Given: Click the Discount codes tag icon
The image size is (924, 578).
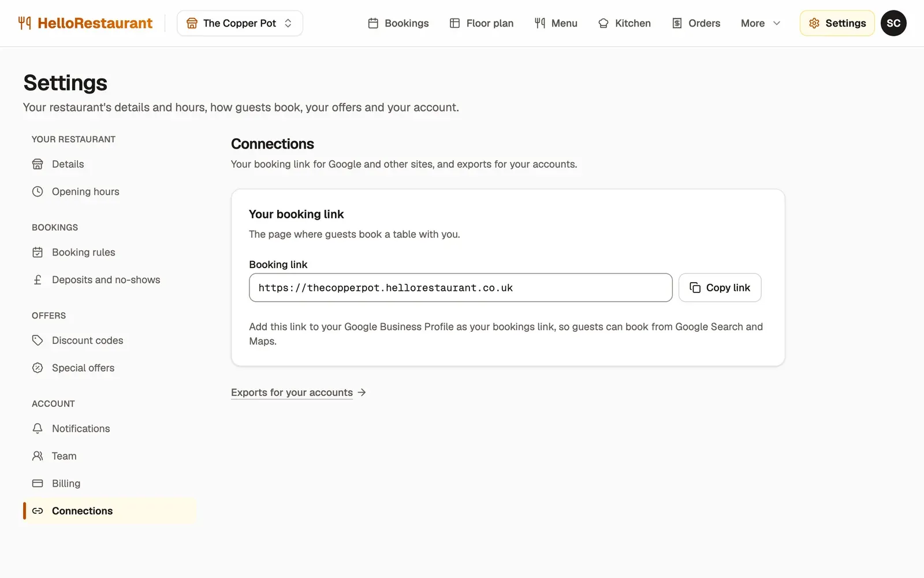Looking at the screenshot, I should (x=38, y=340).
